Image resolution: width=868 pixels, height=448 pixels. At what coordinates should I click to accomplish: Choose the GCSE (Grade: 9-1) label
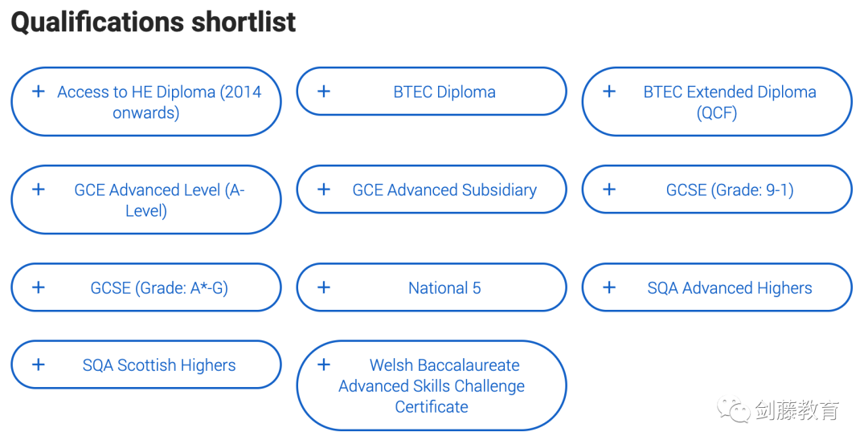pyautogui.click(x=730, y=189)
